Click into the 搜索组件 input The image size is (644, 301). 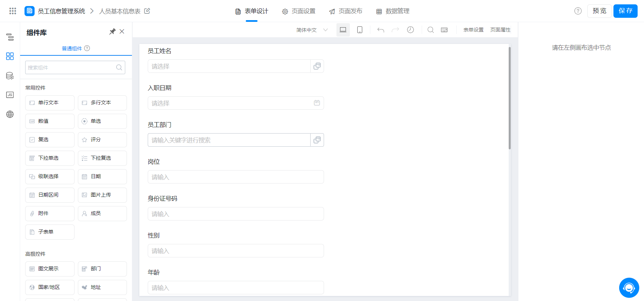pos(75,67)
